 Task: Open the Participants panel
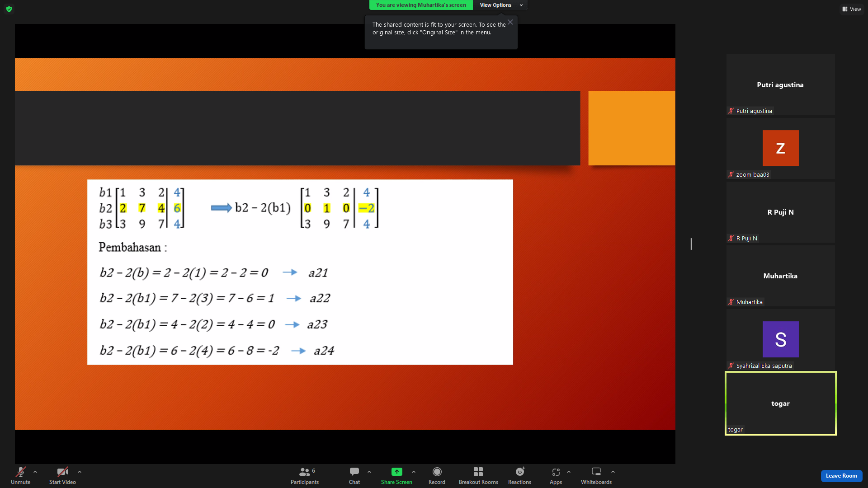(x=305, y=475)
